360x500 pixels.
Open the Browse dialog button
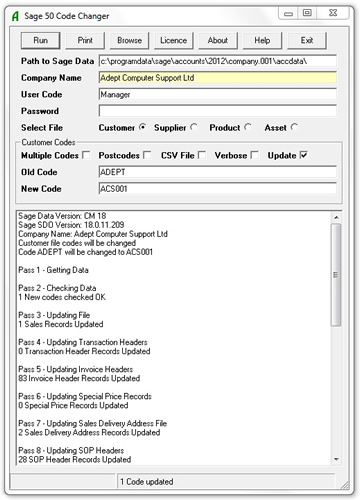129,40
